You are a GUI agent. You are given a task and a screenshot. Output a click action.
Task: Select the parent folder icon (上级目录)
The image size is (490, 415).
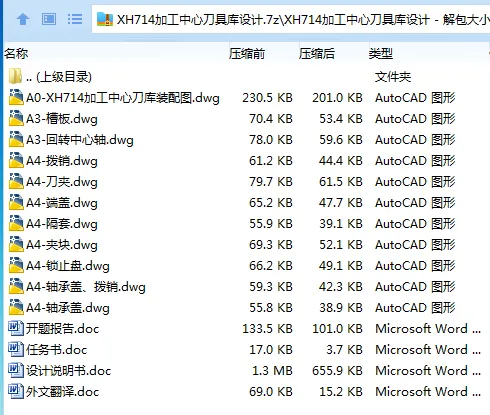(15, 76)
